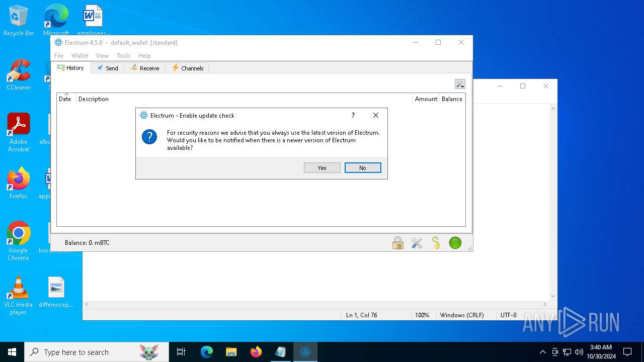Maximize the Notepad window
The width and height of the screenshot is (644, 362).
[523, 86]
